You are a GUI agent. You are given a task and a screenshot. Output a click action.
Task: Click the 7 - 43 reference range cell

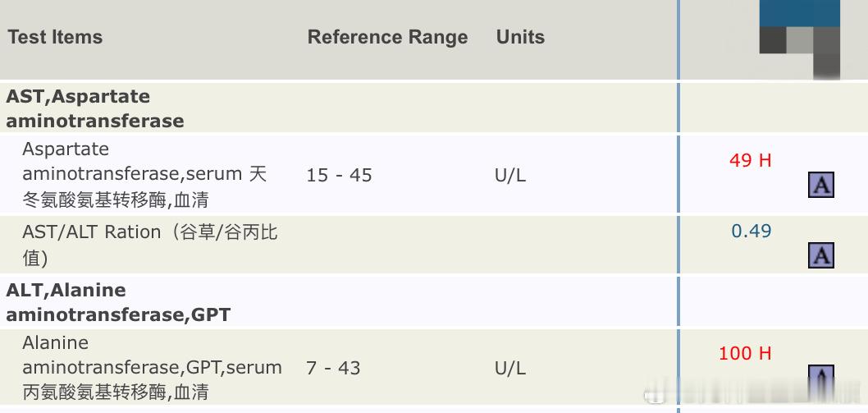pyautogui.click(x=333, y=368)
